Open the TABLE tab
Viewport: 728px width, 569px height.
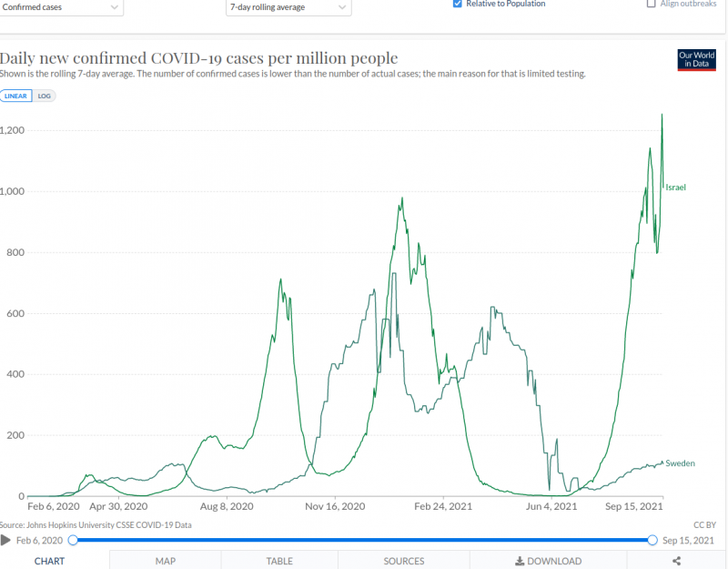pos(279,562)
